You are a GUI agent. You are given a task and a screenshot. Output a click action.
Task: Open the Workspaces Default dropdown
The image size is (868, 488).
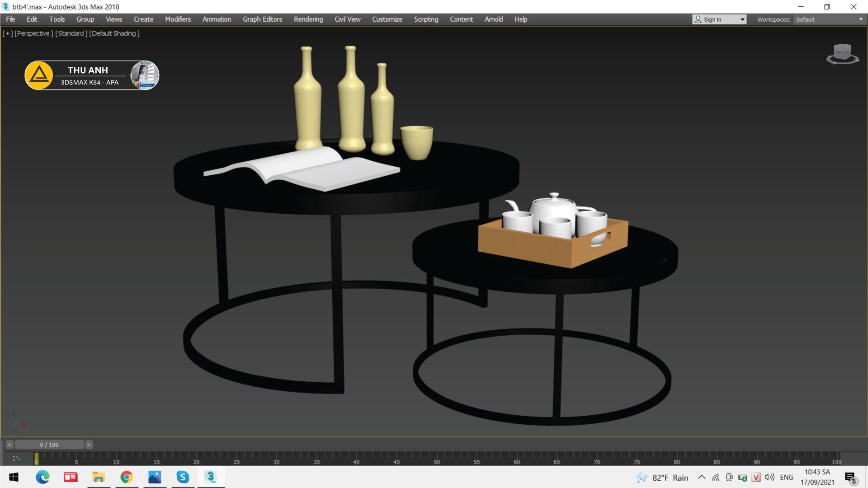[829, 19]
